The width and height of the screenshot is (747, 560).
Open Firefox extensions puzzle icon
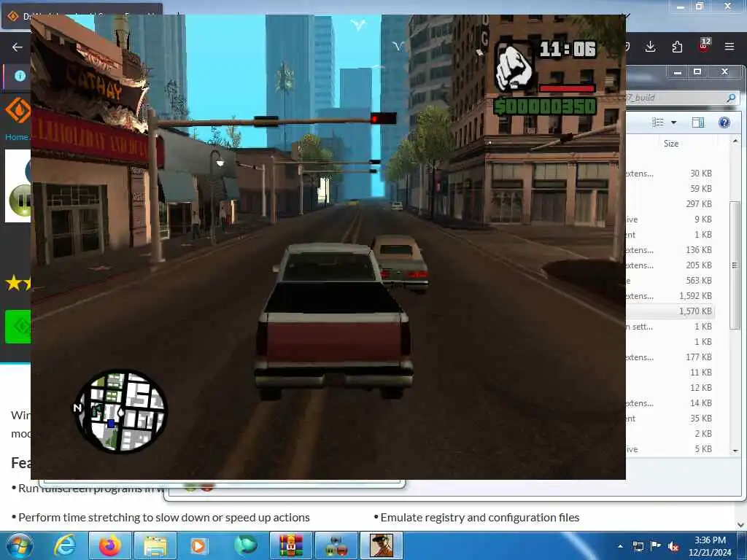coord(677,47)
